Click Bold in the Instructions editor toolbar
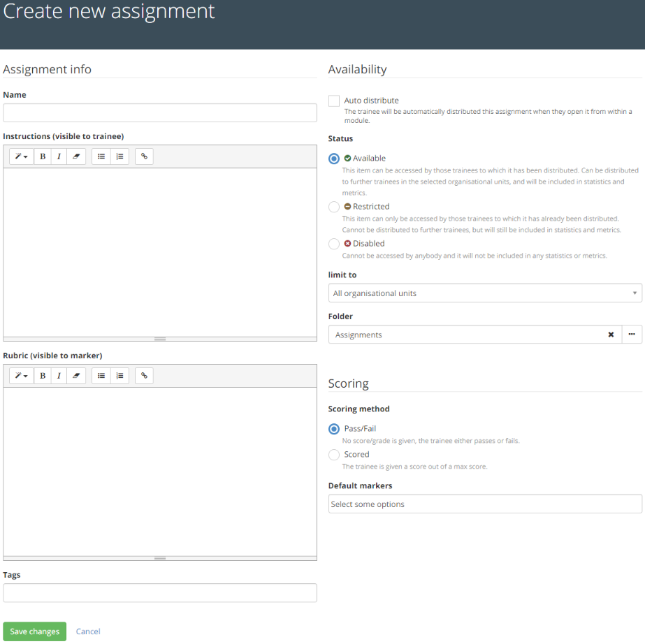The height and width of the screenshot is (644, 645). (43, 156)
